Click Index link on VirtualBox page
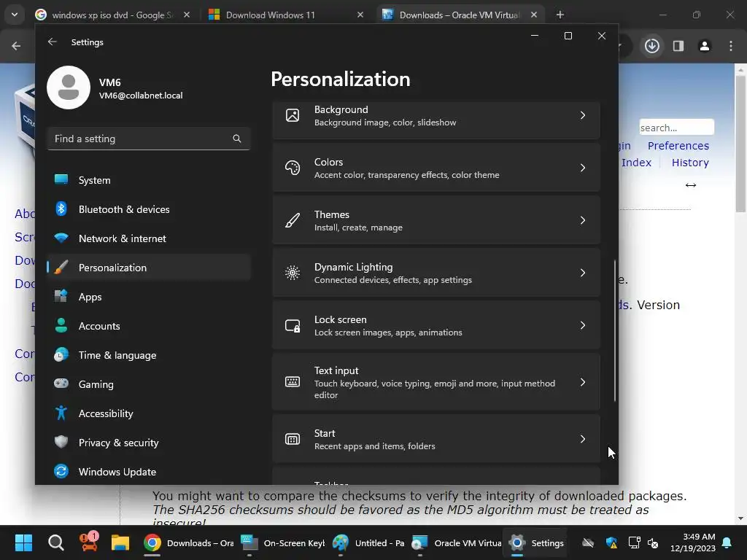This screenshot has height=560, width=747. (x=636, y=163)
